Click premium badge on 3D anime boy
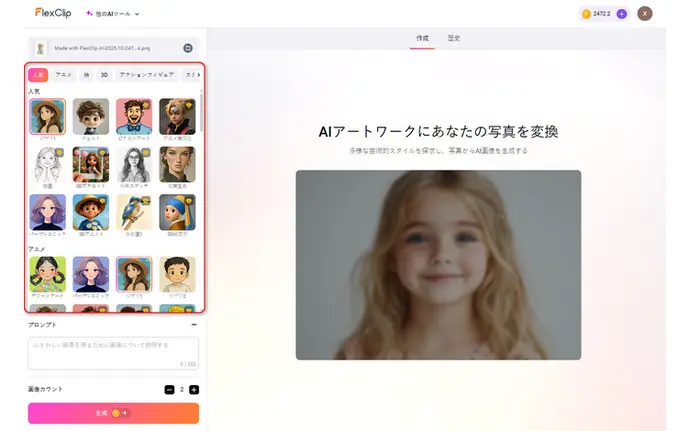The width and height of the screenshot is (700, 431). [x=102, y=201]
